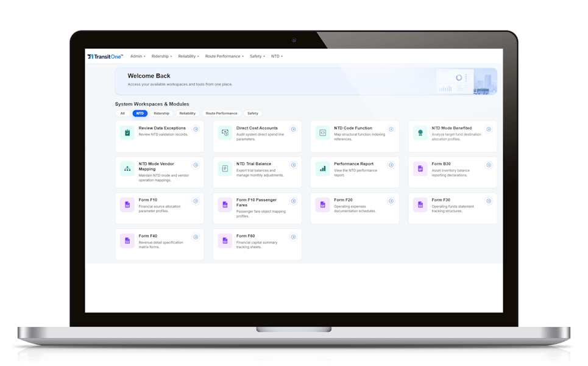Expand the NTD dropdown in the navbar
This screenshot has height=366, width=588.
coord(277,56)
